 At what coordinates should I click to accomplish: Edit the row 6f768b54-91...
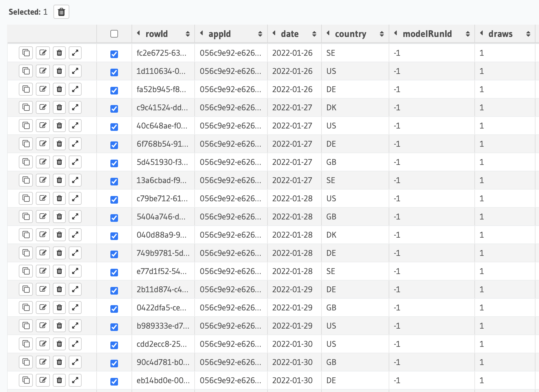pyautogui.click(x=43, y=144)
